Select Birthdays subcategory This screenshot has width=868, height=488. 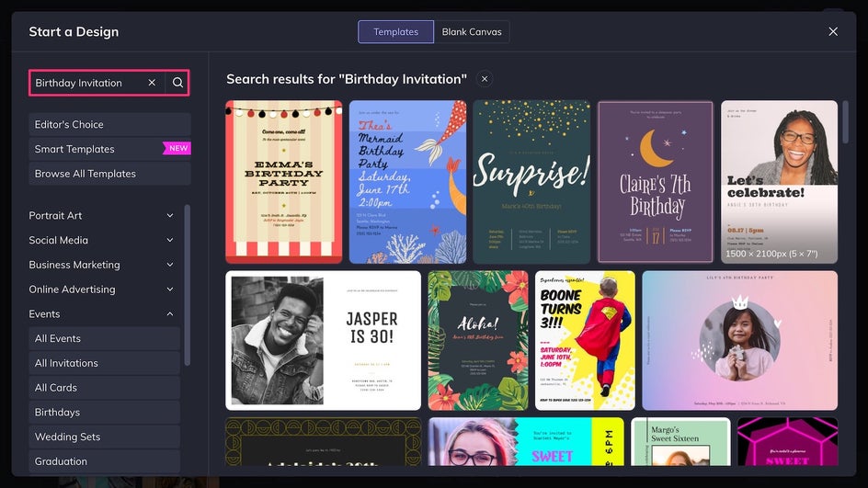click(104, 413)
